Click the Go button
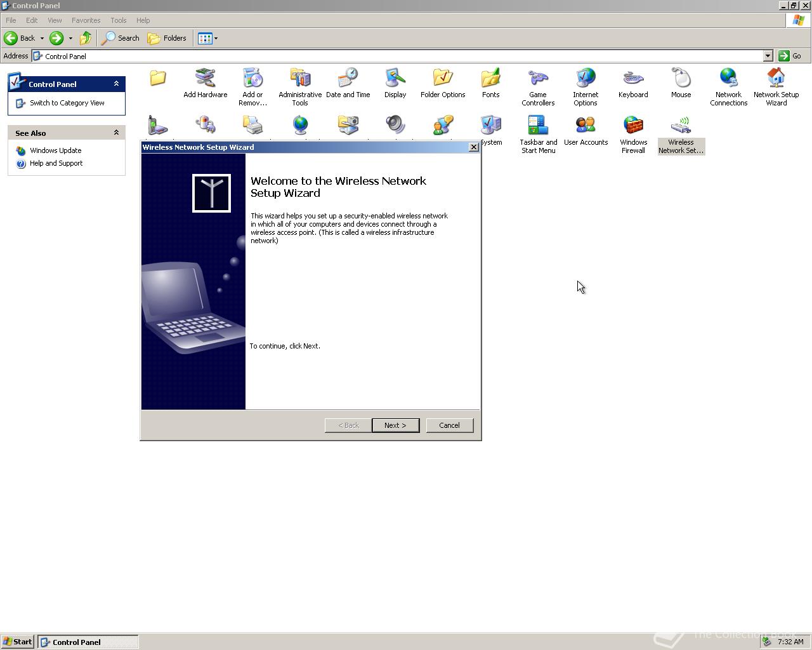This screenshot has width=812, height=650. 790,56
